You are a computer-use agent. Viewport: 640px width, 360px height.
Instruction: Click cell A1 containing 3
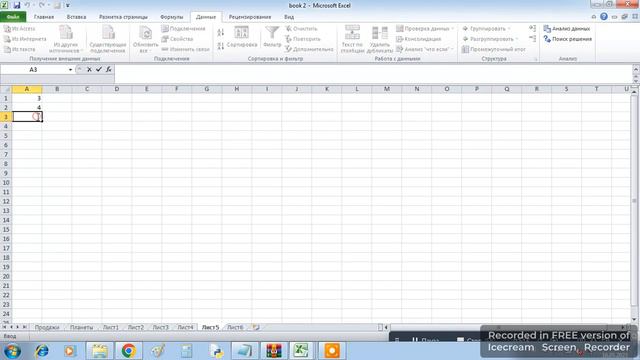(27, 98)
